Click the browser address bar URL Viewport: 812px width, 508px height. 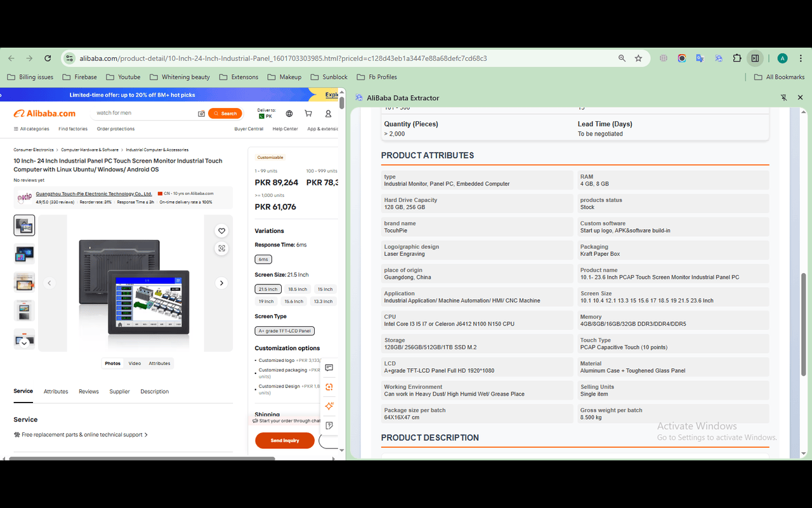pos(283,58)
